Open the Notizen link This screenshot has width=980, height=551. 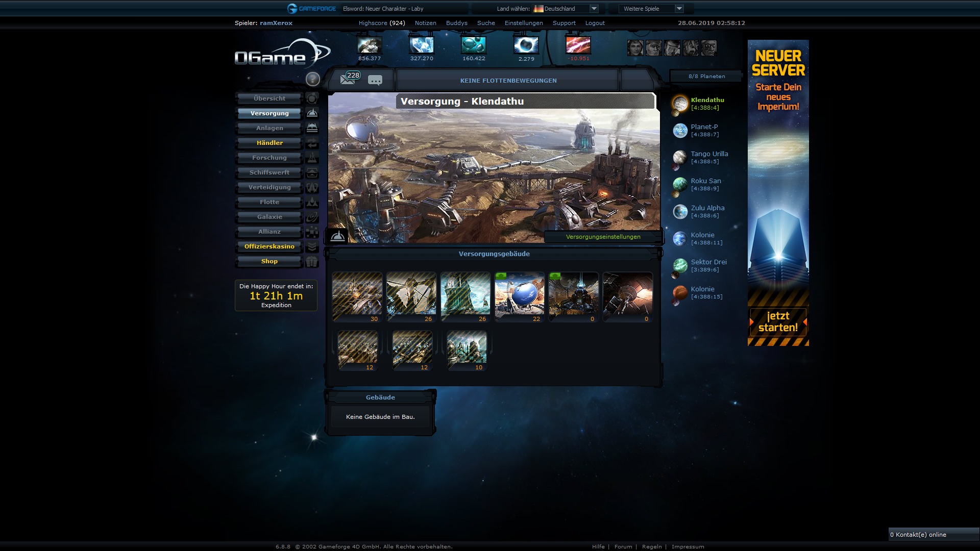(x=425, y=23)
